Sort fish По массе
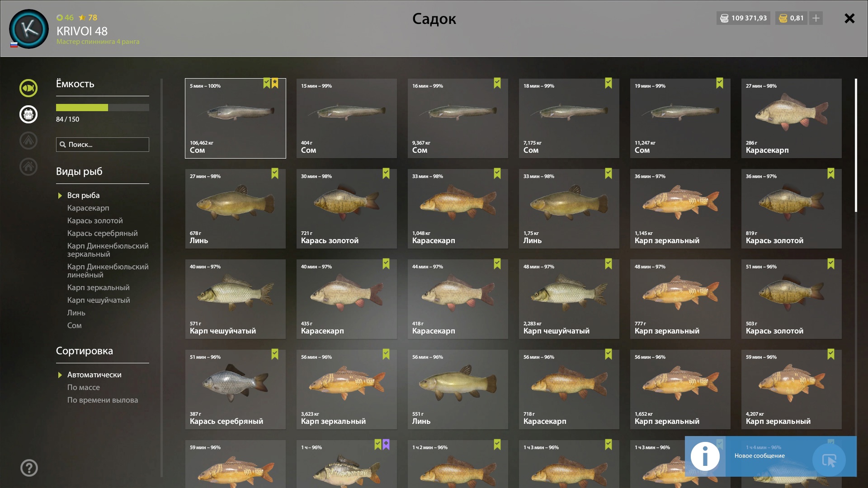 84,387
